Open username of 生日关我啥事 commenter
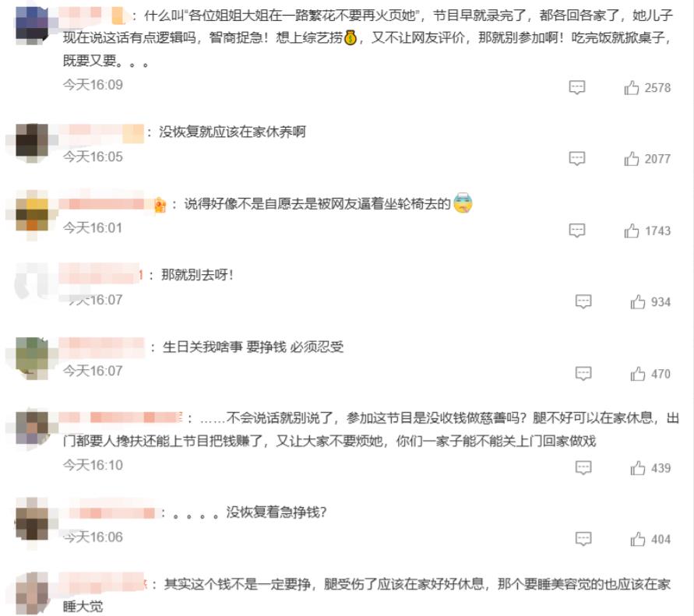Screen dimensions: 694x616 click(x=101, y=347)
